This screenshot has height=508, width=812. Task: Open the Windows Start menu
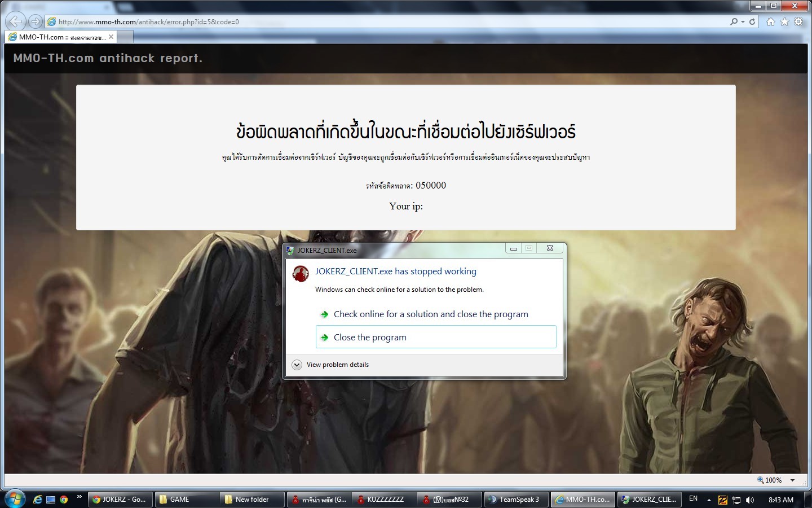15,499
